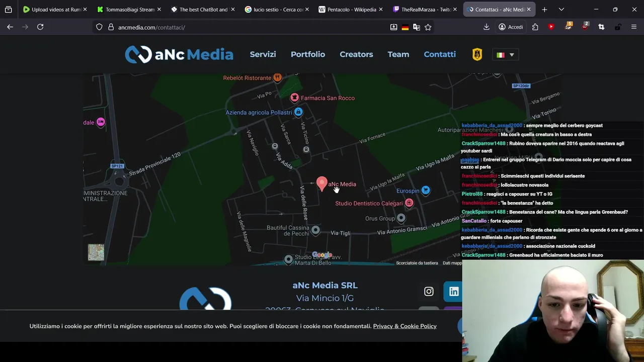This screenshot has height=362, width=644.
Task: Click the open padlock extension icon
Action: point(618,27)
